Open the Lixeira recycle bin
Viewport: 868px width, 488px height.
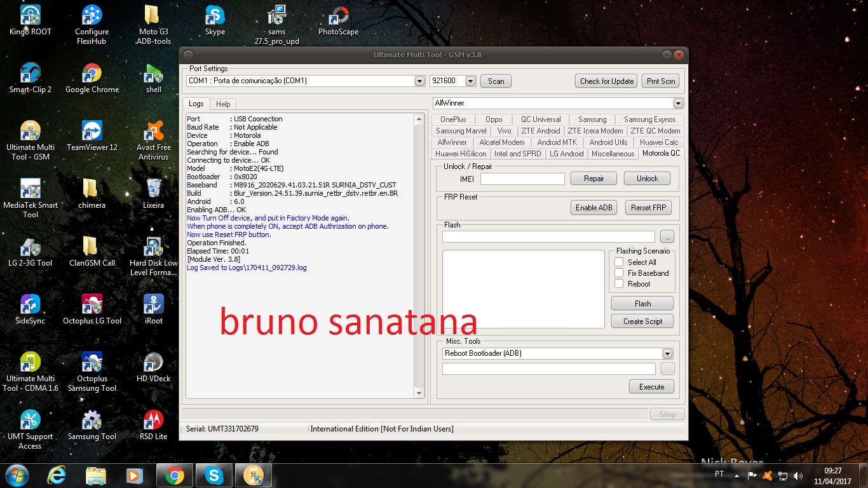(x=153, y=194)
